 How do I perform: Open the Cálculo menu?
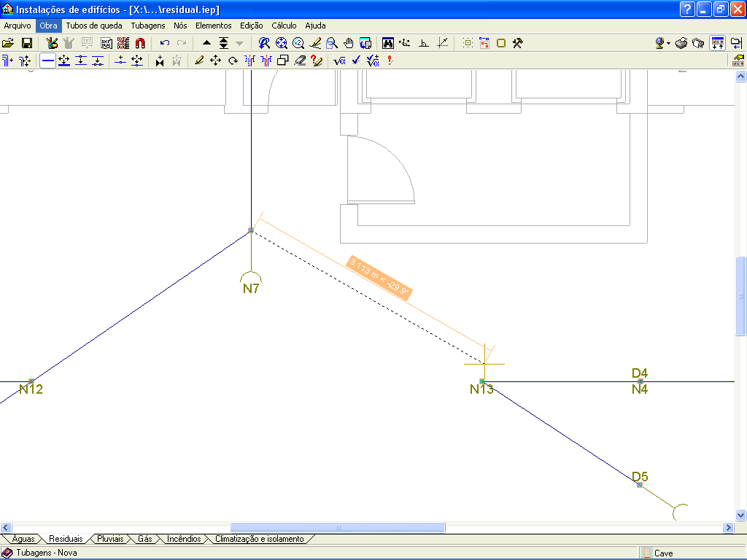pos(284,26)
